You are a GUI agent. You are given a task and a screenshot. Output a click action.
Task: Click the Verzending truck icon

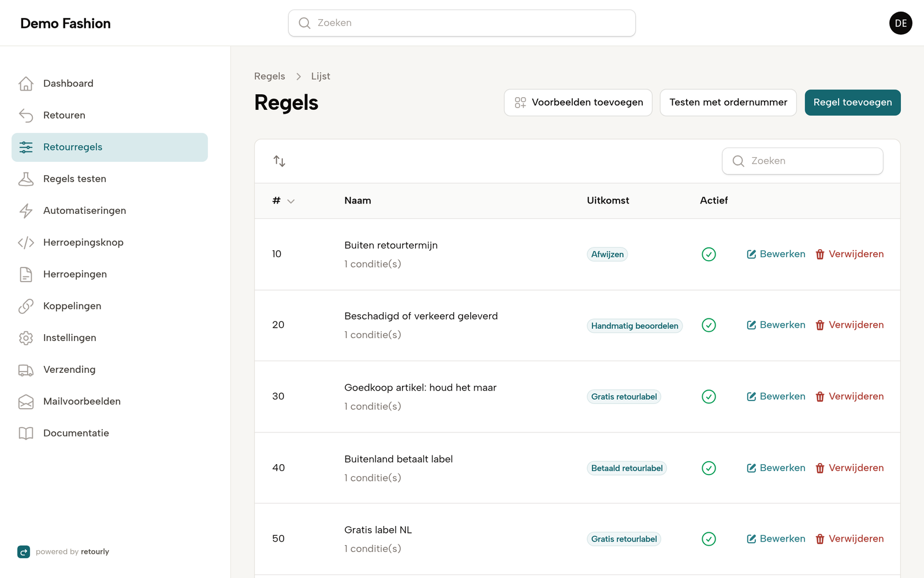(26, 370)
